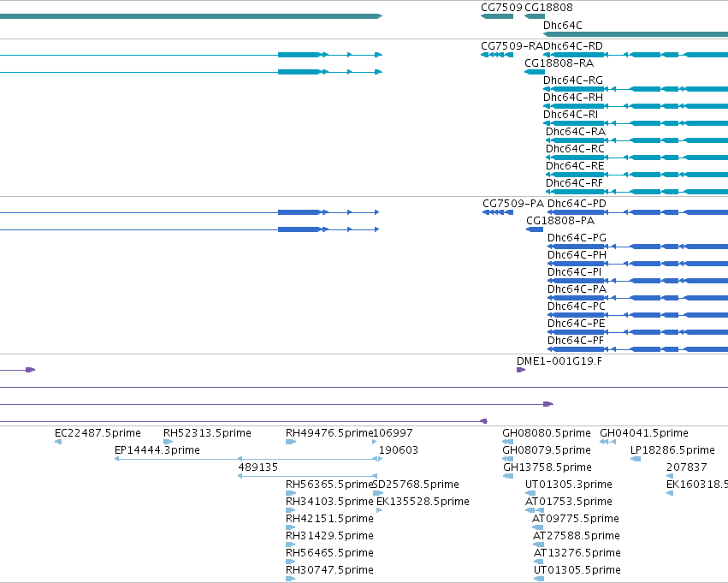Click the Dhc64C-PA protein label
Screen dimensions: 728x583
(577, 289)
